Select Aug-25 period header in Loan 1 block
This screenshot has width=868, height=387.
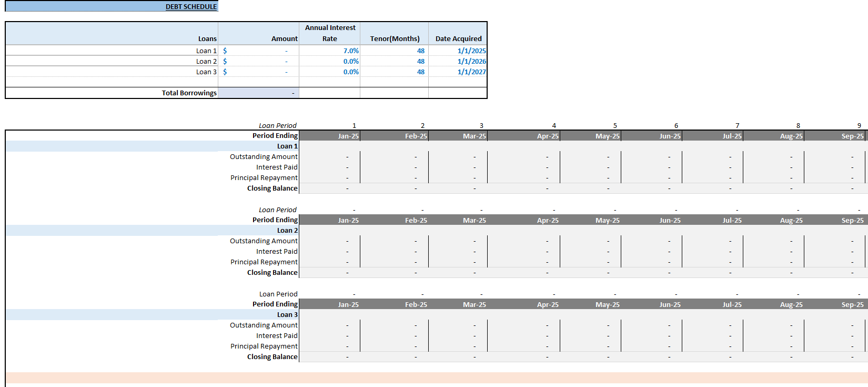click(774, 136)
